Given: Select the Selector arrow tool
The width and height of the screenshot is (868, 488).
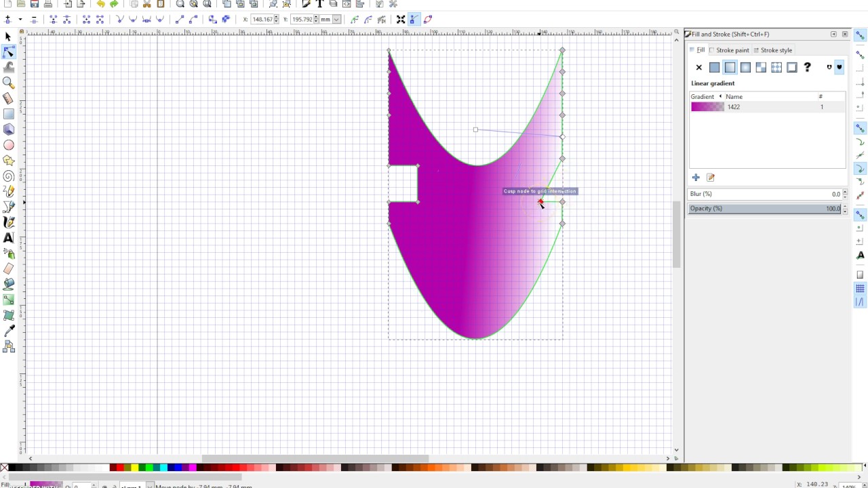Looking at the screenshot, I should tap(8, 37).
